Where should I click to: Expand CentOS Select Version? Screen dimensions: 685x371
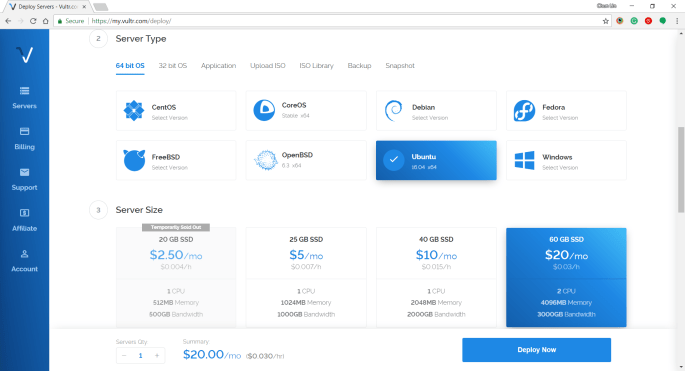coord(170,118)
